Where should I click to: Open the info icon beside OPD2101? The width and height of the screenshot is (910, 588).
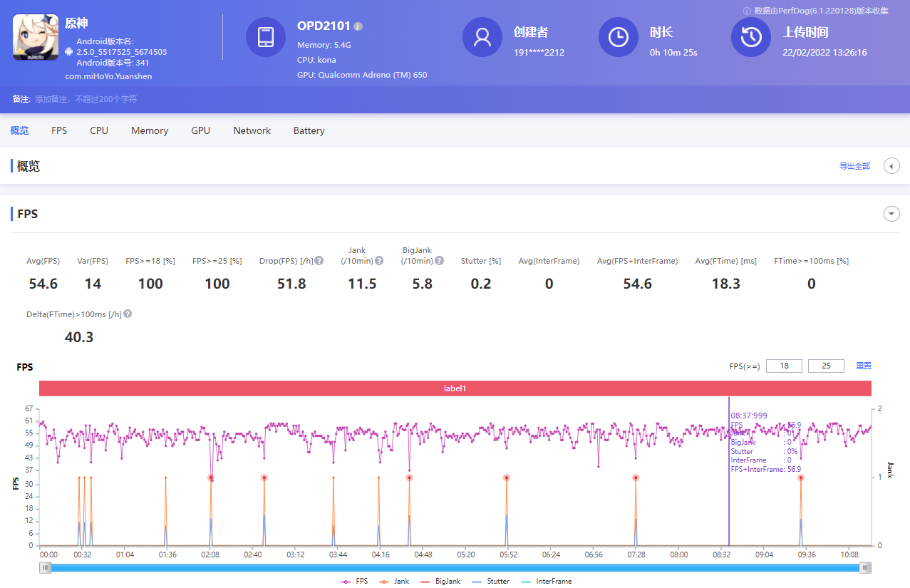point(358,26)
